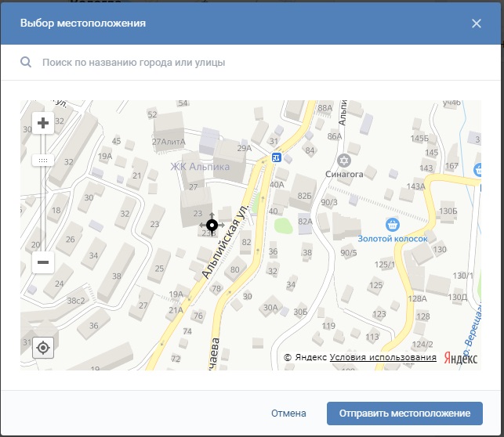Click the Яндекс logo on the map
The height and width of the screenshot is (437, 504).
point(459,357)
